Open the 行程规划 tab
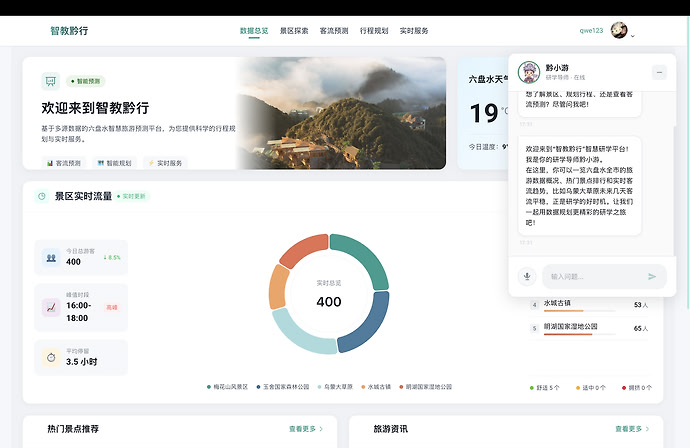690x448 pixels. [x=374, y=31]
